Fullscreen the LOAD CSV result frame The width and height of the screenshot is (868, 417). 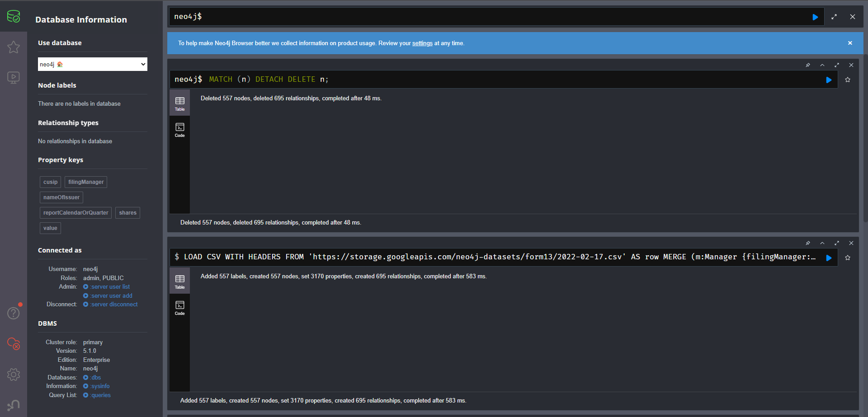(837, 243)
